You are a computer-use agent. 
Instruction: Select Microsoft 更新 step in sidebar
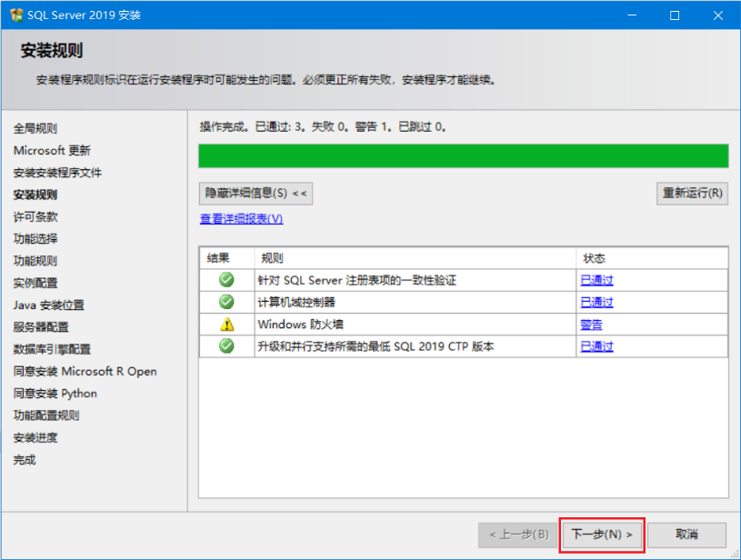click(52, 151)
